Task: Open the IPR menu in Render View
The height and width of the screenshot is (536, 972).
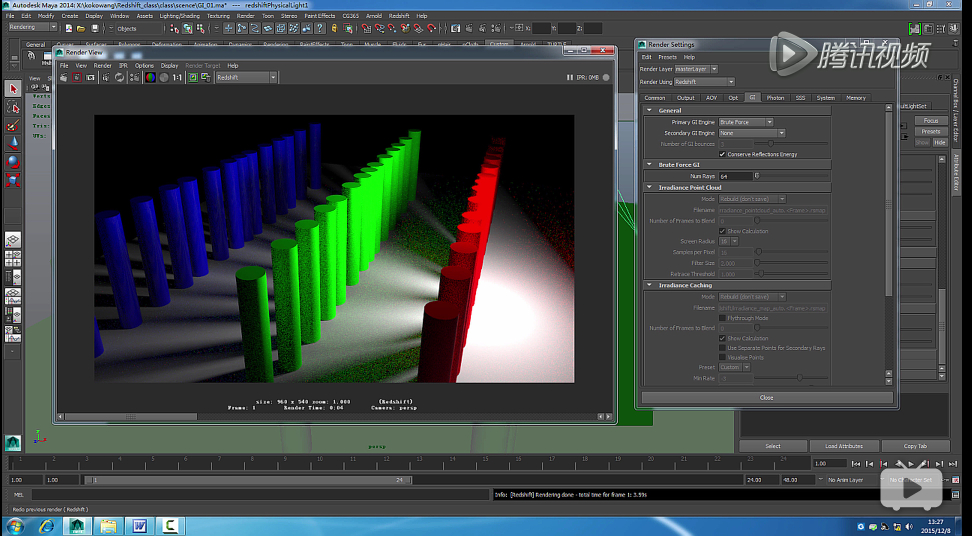Action: [122, 66]
